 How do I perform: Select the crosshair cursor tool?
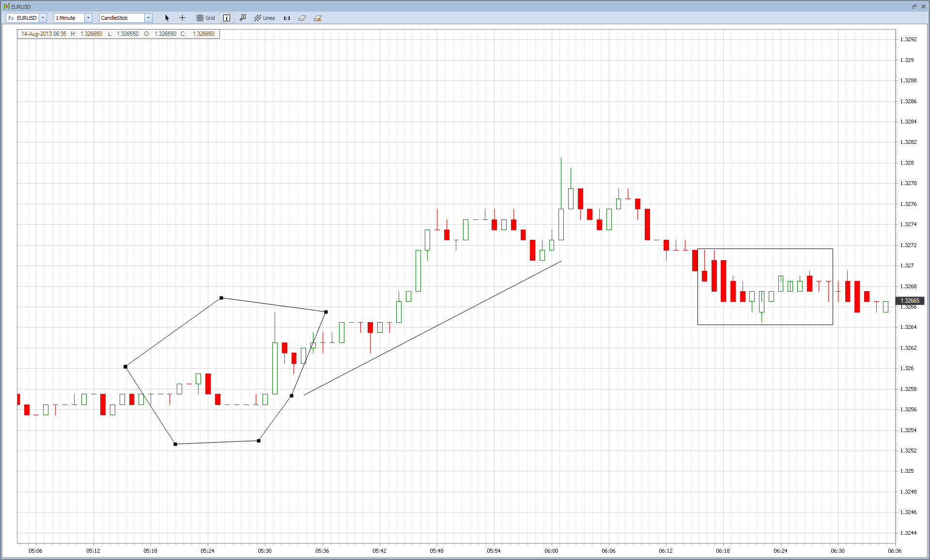click(x=182, y=18)
